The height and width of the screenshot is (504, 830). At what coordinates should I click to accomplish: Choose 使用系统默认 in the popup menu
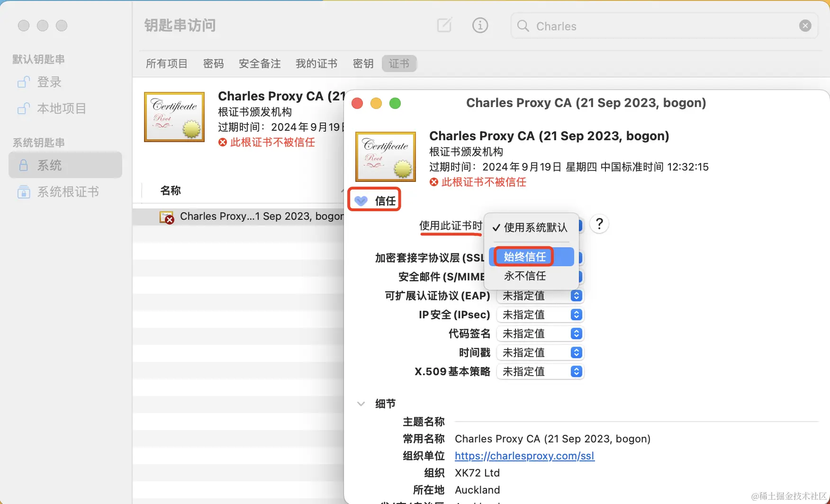531,227
